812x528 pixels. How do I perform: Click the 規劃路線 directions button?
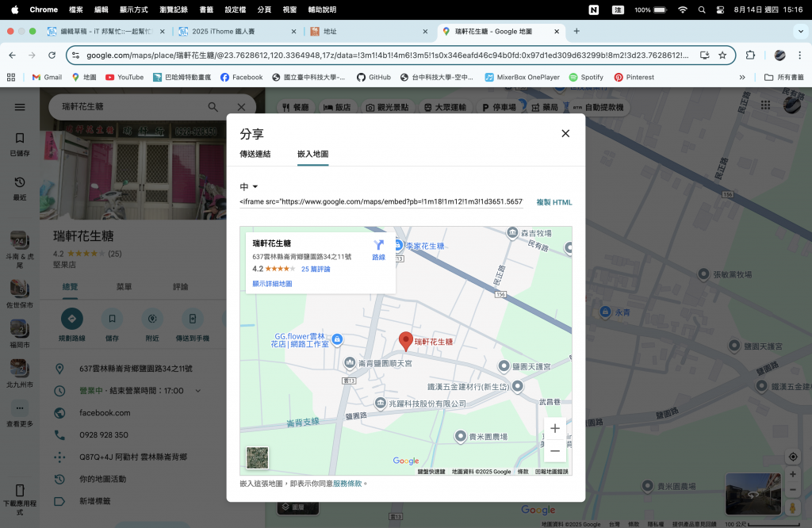72,325
